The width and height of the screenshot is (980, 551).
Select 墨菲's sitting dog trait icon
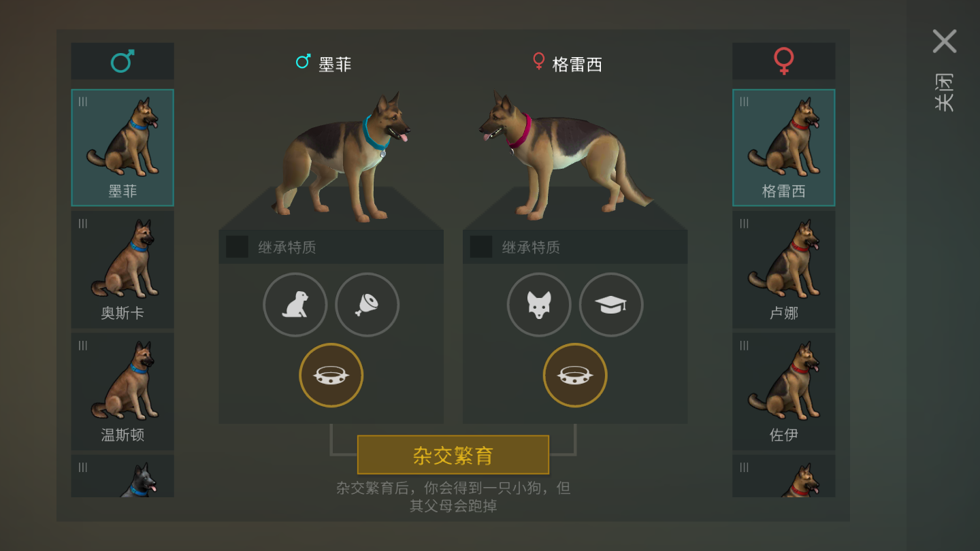click(x=295, y=305)
